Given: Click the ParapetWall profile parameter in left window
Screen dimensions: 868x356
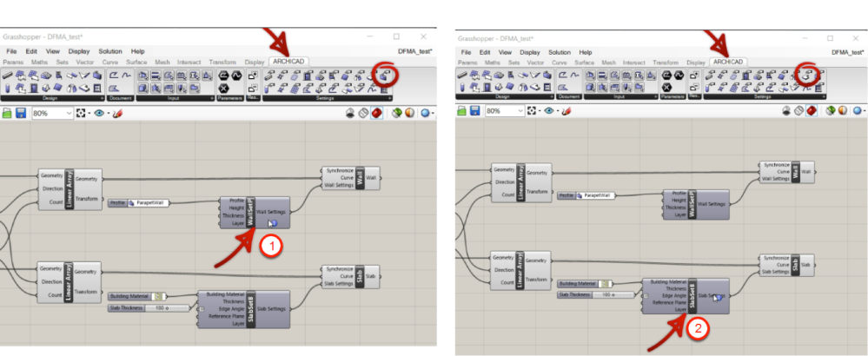Looking at the screenshot, I should [x=139, y=203].
